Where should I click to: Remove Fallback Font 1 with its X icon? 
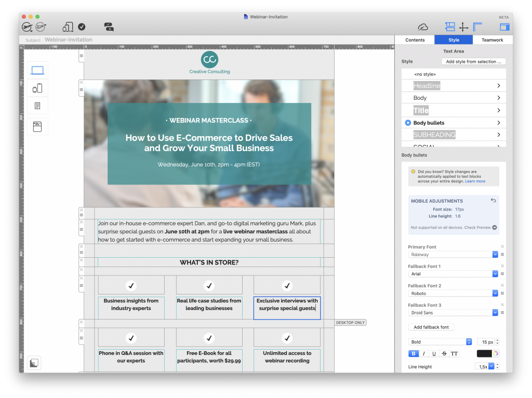[502, 266]
